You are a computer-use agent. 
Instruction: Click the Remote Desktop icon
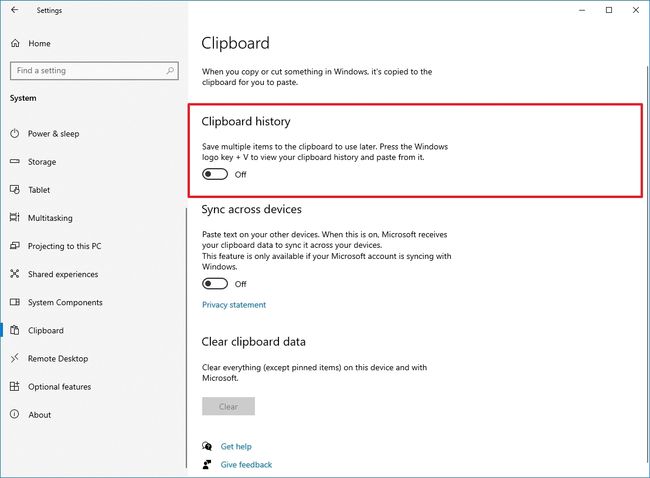pos(15,358)
